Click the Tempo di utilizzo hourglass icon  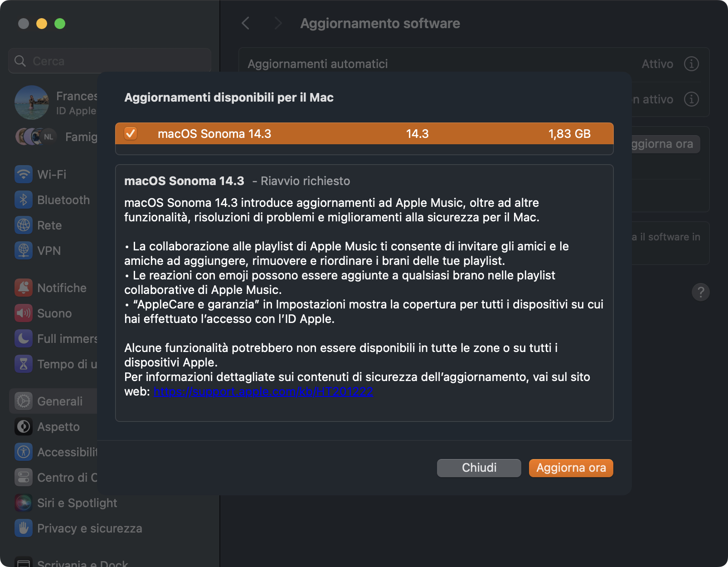[24, 364]
